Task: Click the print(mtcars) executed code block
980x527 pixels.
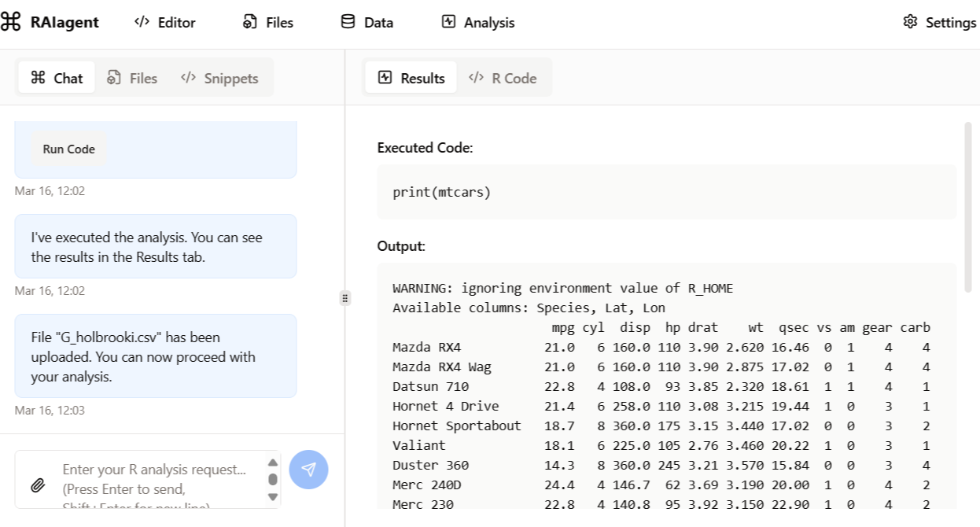Action: (667, 192)
